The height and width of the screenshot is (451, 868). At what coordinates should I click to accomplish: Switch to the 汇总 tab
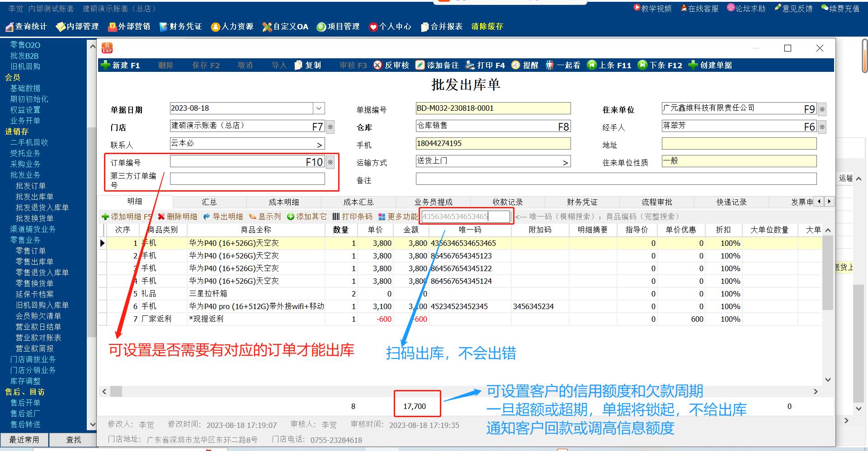(209, 202)
